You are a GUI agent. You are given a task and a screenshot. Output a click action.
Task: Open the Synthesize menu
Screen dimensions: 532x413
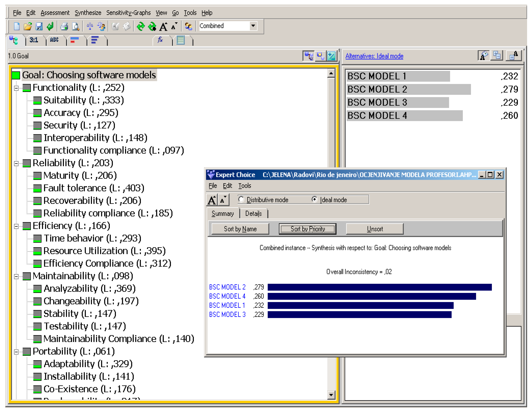point(88,13)
